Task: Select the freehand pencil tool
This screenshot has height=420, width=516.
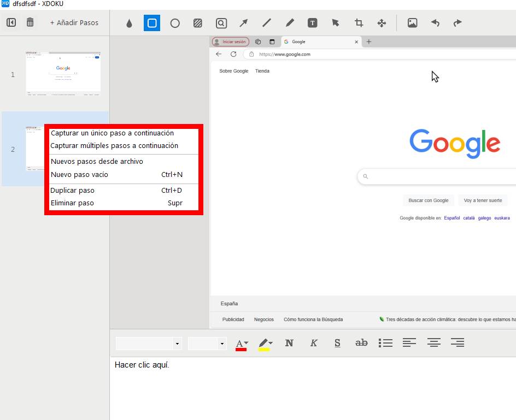Action: point(290,23)
